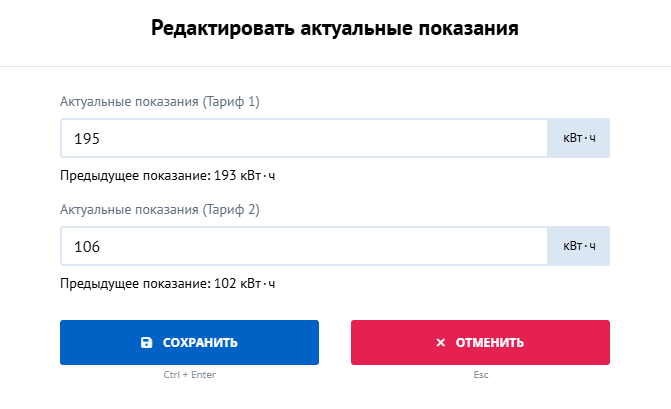Focus the Тариф 1 readings input field
The width and height of the screenshot is (671, 409).
point(304,138)
